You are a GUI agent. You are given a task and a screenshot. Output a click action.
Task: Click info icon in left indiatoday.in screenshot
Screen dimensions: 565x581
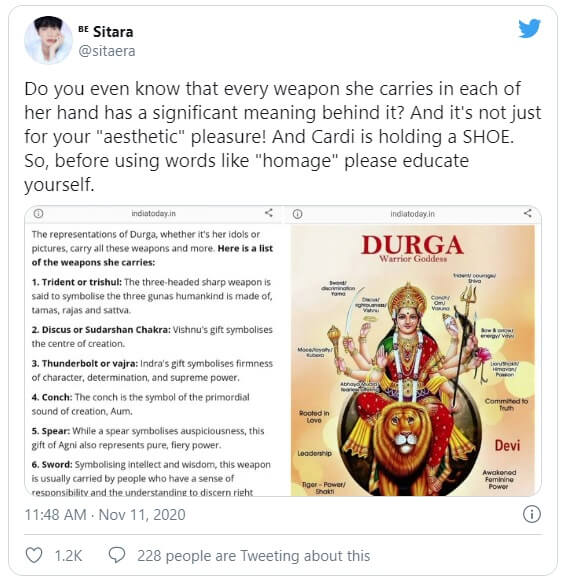coord(39,213)
